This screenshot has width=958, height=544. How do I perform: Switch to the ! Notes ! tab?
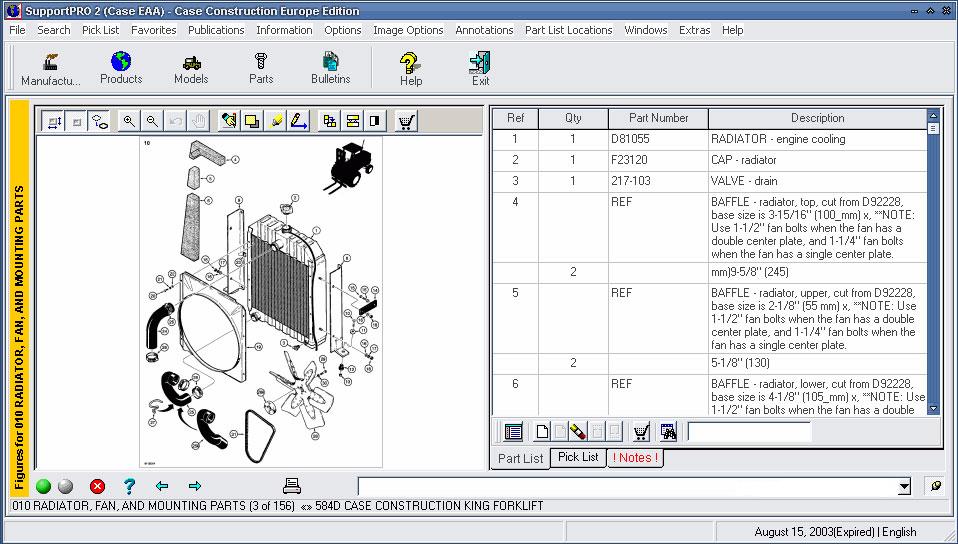635,457
